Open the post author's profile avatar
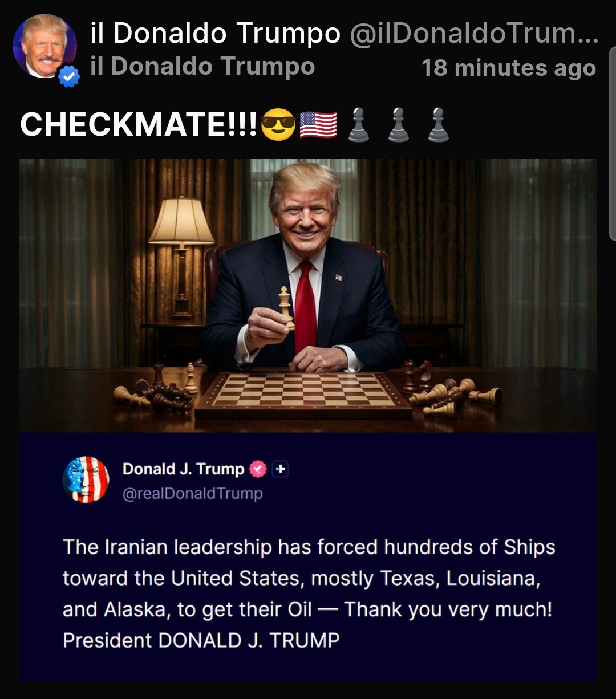 point(44,46)
